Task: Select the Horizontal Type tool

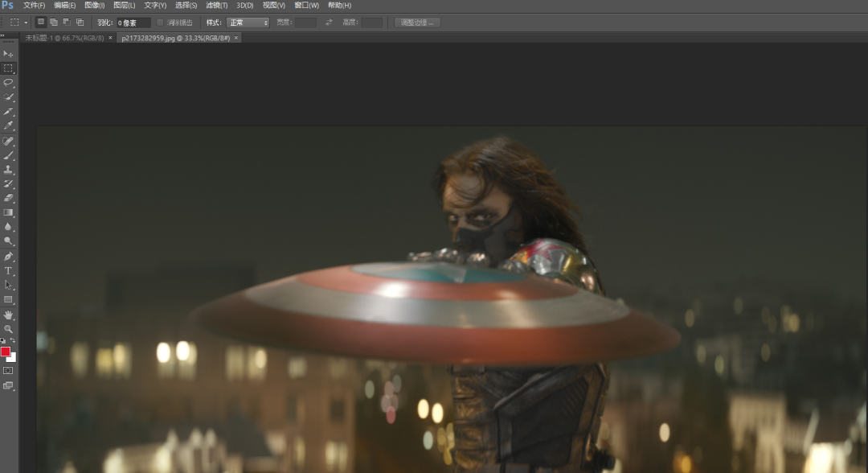Action: (8, 271)
